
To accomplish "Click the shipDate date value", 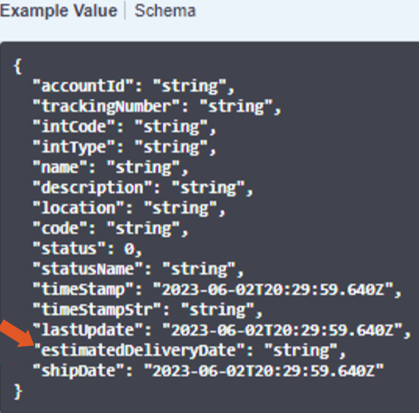I will 264,371.
